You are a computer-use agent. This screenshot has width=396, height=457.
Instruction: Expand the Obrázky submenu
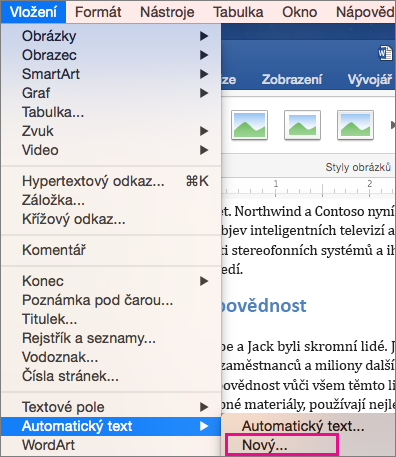(x=111, y=36)
